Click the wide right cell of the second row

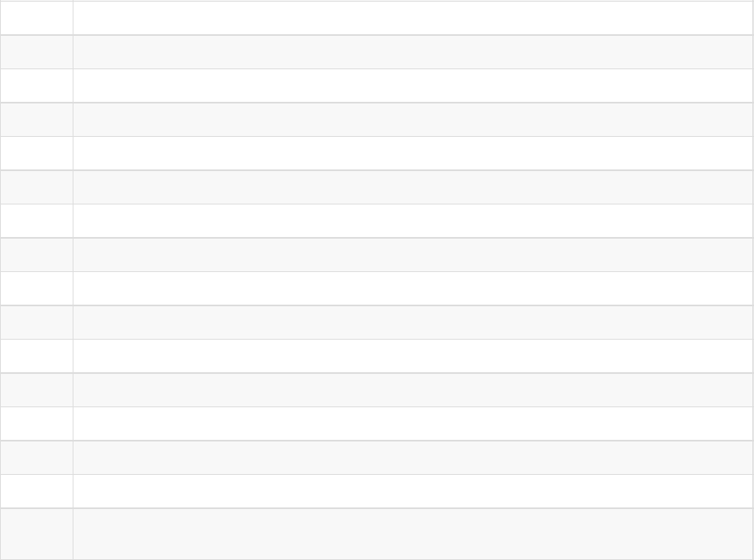pyautogui.click(x=412, y=52)
